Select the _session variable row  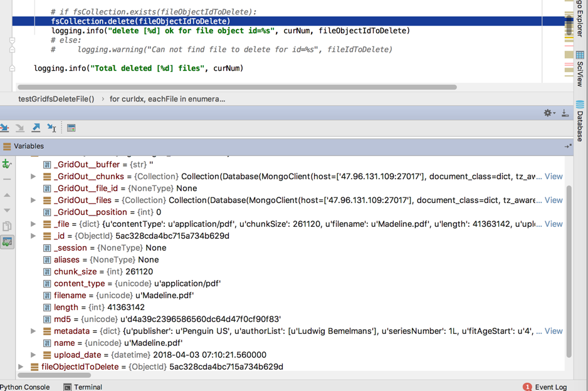pyautogui.click(x=291, y=248)
